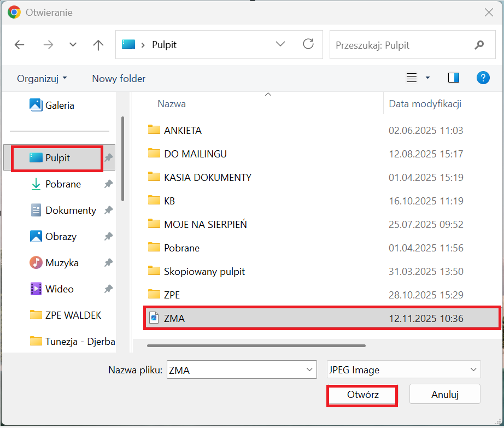Image resolution: width=504 pixels, height=428 pixels.
Task: Select Dokumenty in the sidebar
Action: pos(71,210)
